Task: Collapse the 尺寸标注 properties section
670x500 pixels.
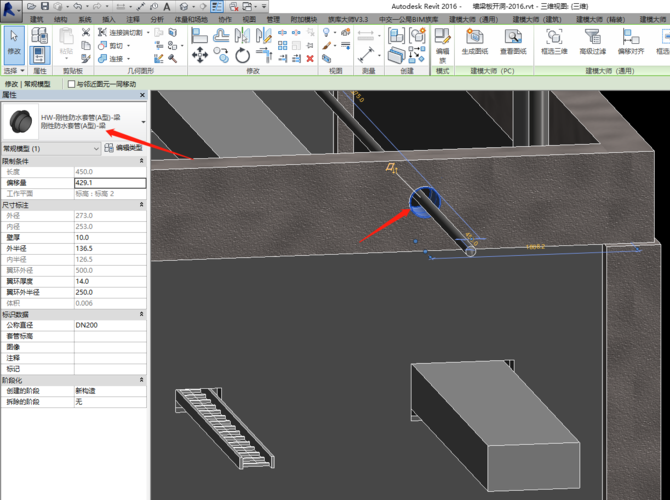Action: coord(141,205)
